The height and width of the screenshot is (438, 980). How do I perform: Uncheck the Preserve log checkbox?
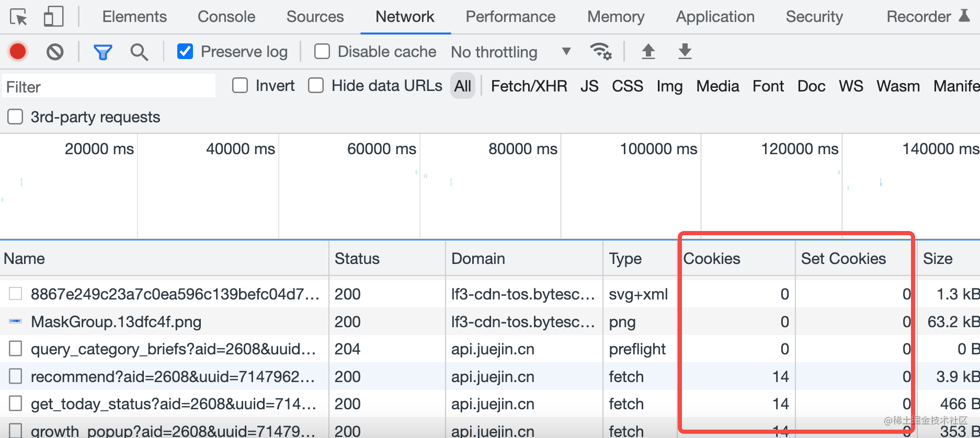point(185,52)
